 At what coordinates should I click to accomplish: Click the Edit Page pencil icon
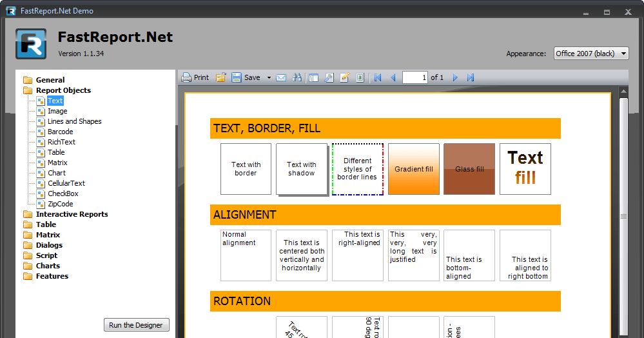tap(345, 77)
